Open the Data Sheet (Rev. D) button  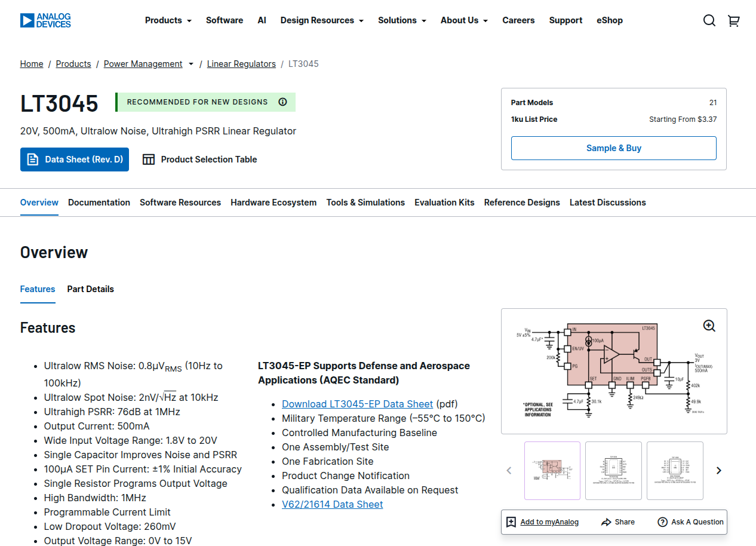[75, 159]
